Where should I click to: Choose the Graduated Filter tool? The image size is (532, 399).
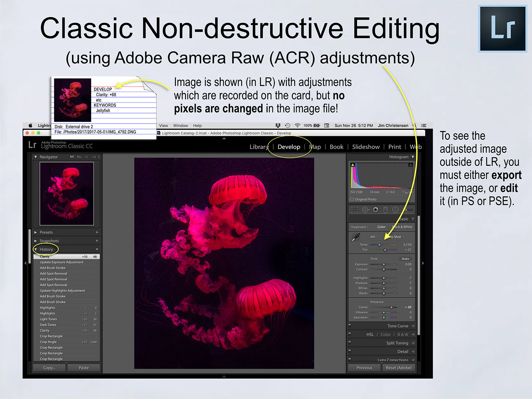[385, 210]
